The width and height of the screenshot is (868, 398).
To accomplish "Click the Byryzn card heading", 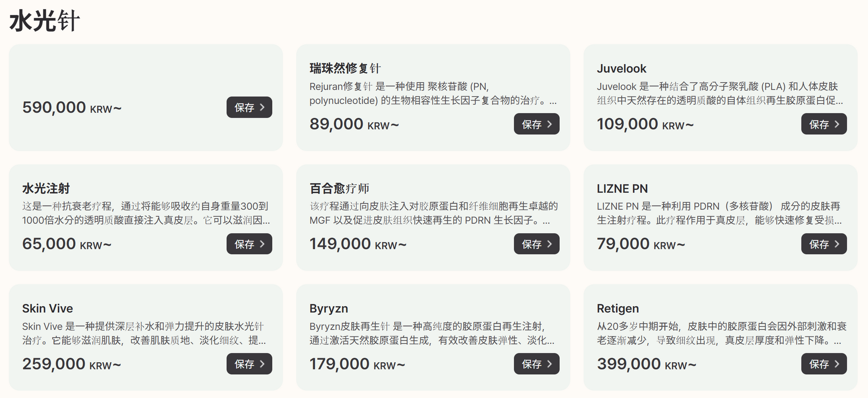I will tap(329, 308).
